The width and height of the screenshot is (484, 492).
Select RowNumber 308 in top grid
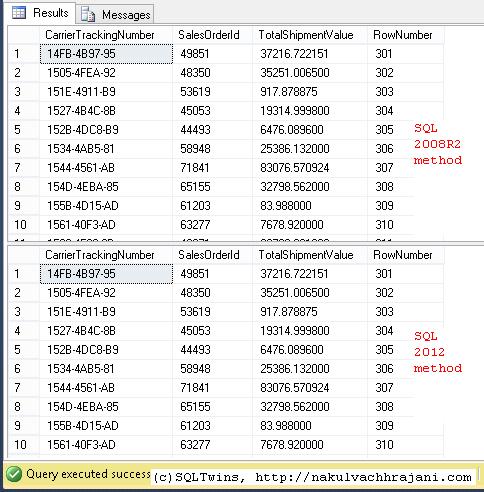pyautogui.click(x=391, y=187)
